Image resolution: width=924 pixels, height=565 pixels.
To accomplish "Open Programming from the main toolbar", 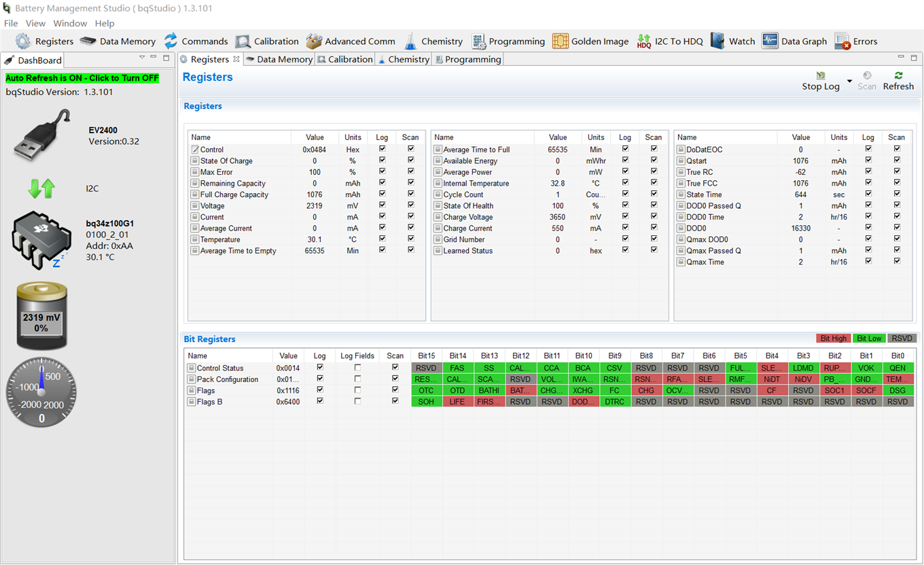I will point(508,41).
